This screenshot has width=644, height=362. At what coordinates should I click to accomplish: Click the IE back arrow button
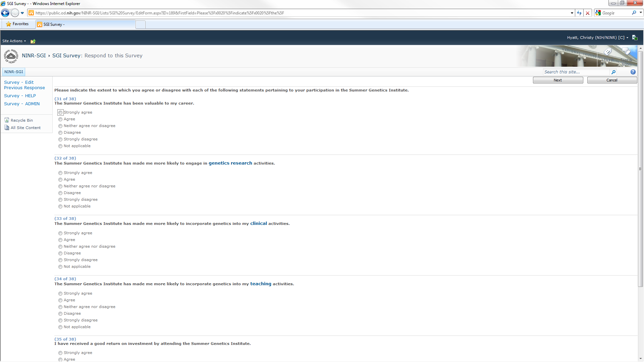tap(5, 13)
